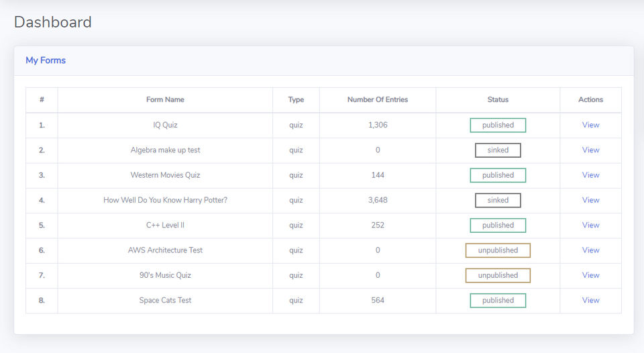Click the Algebra make up test name
The width and height of the screenshot is (644, 353).
165,150
